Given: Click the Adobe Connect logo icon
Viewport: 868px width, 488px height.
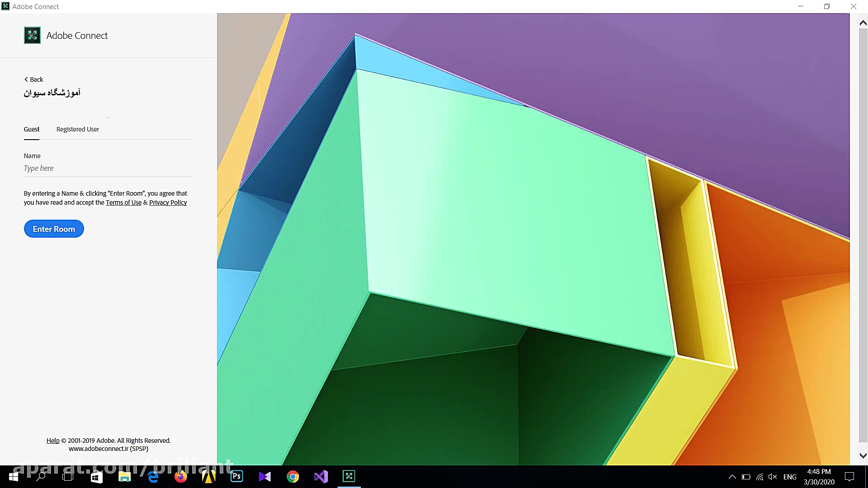Looking at the screenshot, I should [32, 35].
